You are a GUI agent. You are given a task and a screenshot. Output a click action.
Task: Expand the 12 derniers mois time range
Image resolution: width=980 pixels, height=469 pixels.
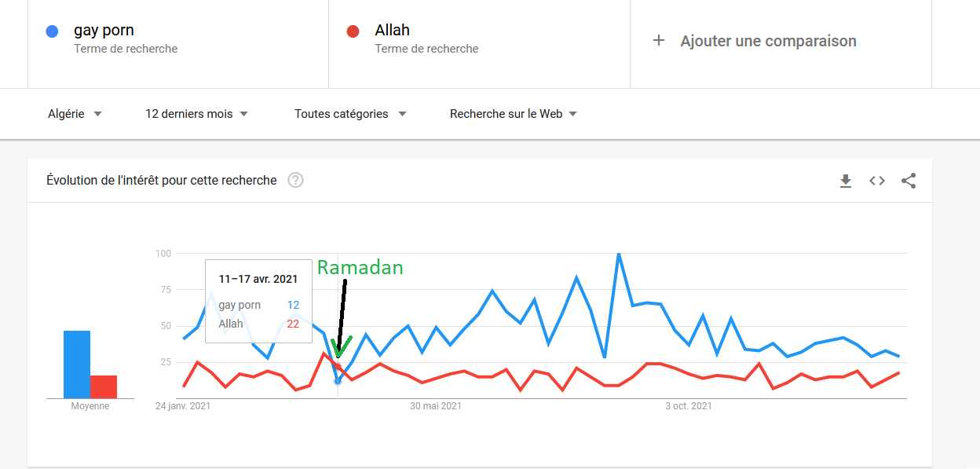pos(196,114)
